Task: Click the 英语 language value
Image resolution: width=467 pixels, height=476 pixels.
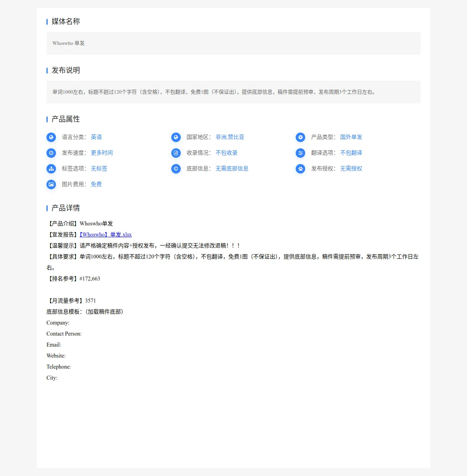Action: point(96,137)
